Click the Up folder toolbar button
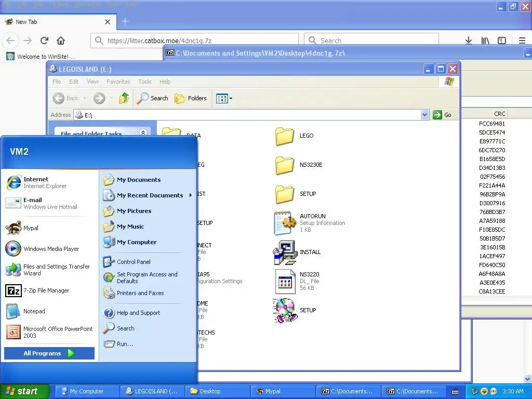 [x=124, y=98]
